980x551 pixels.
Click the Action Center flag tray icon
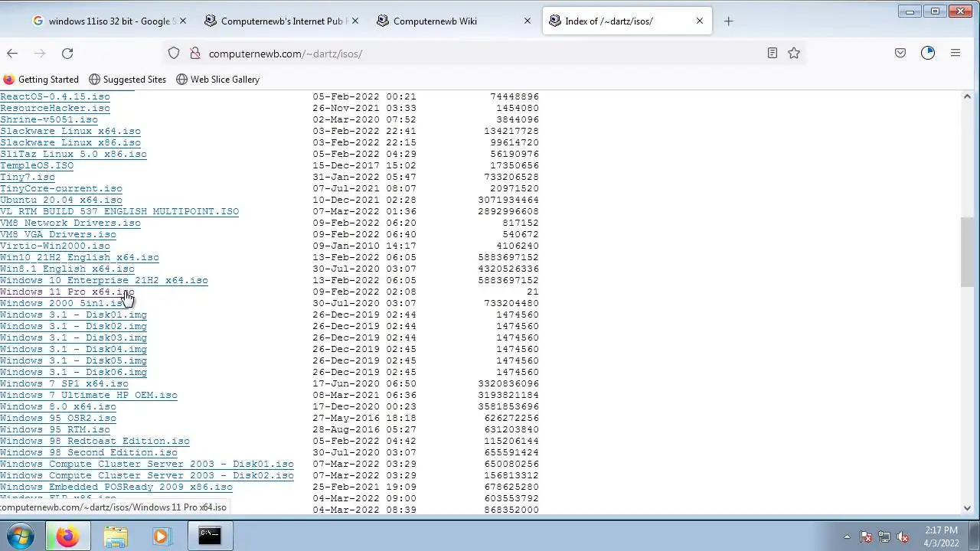(866, 536)
